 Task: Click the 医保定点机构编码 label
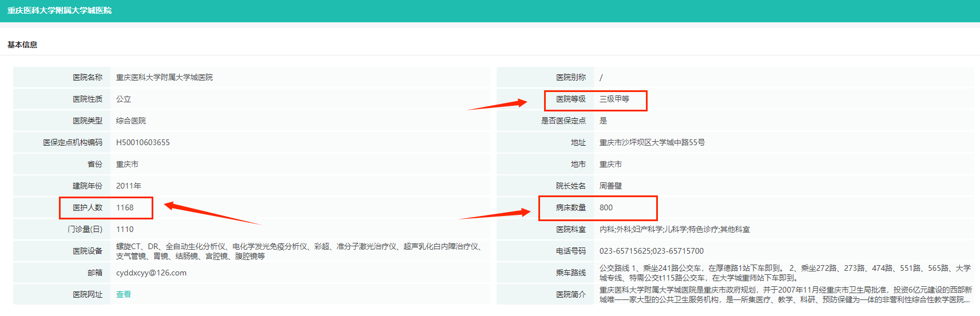pos(73,142)
